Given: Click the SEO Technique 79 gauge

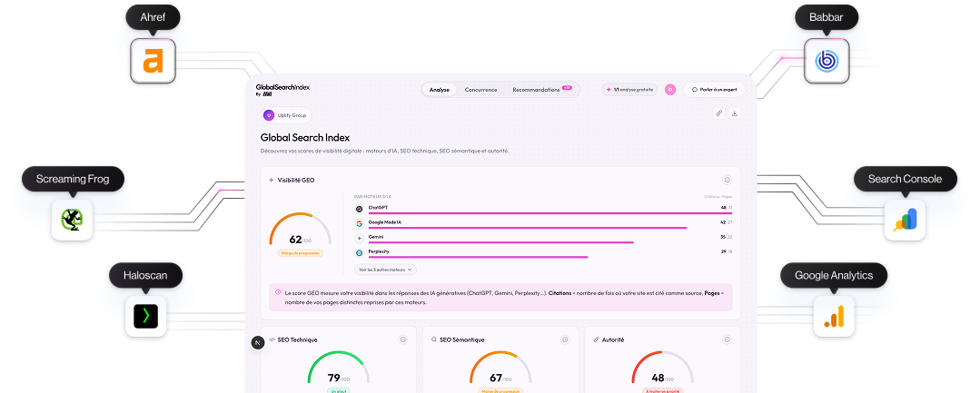Looking at the screenshot, I should click(338, 368).
